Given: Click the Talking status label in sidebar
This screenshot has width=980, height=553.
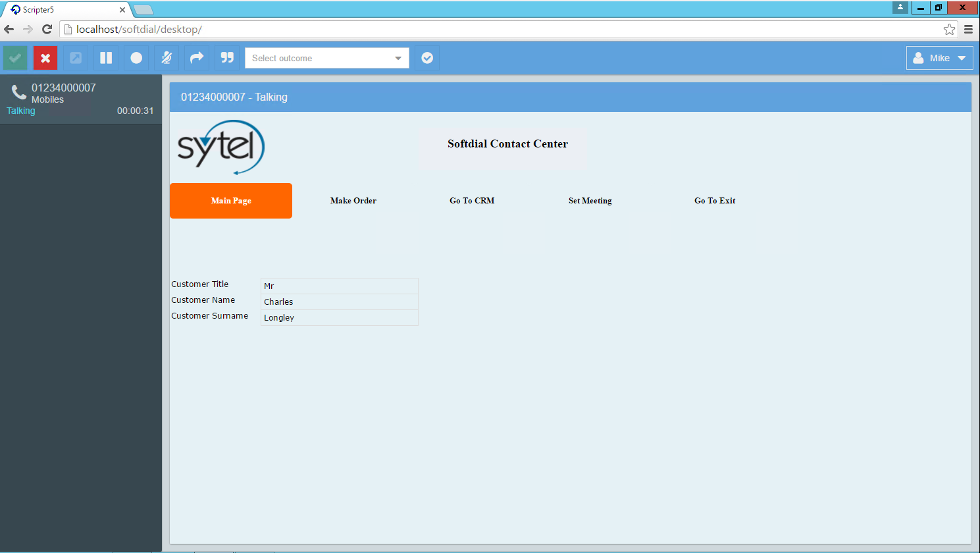Looking at the screenshot, I should point(21,111).
